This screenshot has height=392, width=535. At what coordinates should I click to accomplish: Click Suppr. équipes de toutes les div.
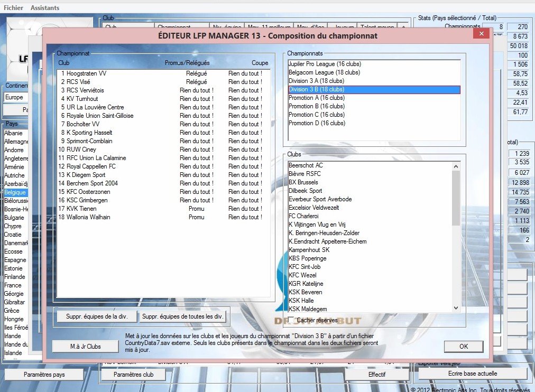coord(182,316)
